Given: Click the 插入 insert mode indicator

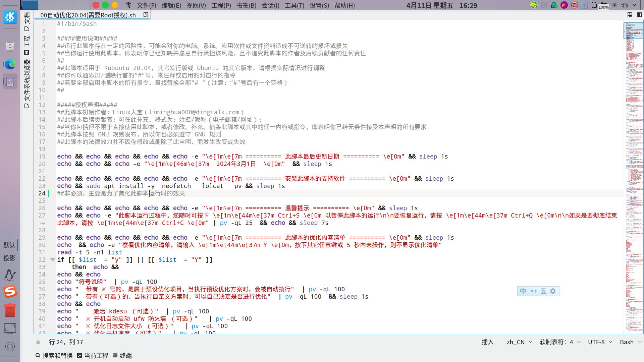Looking at the screenshot, I should click(x=488, y=342).
